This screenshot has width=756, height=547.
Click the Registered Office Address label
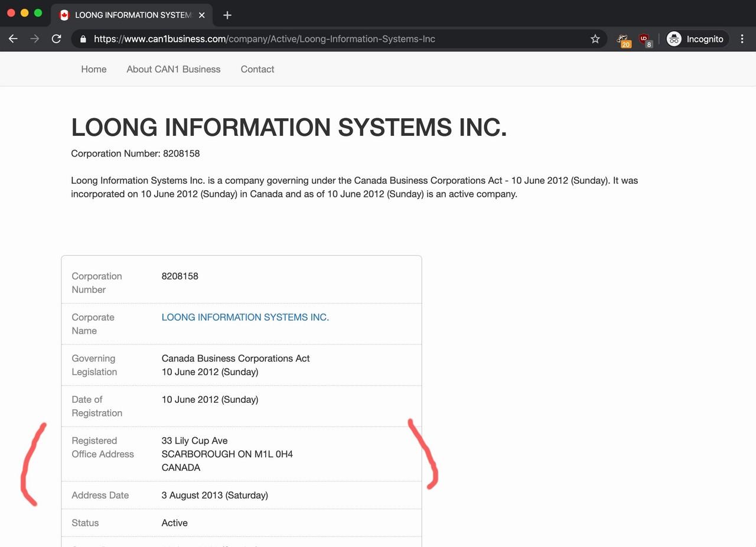(103, 447)
